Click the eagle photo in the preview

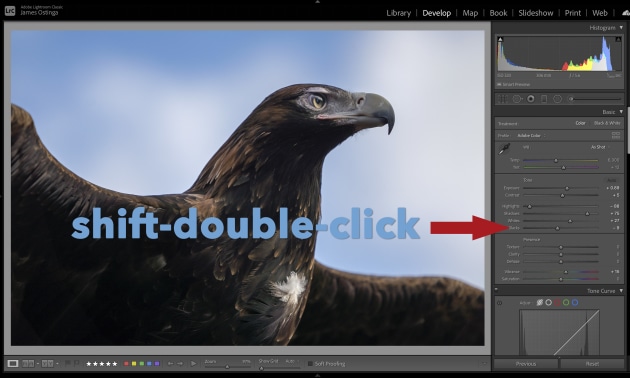[x=248, y=188]
